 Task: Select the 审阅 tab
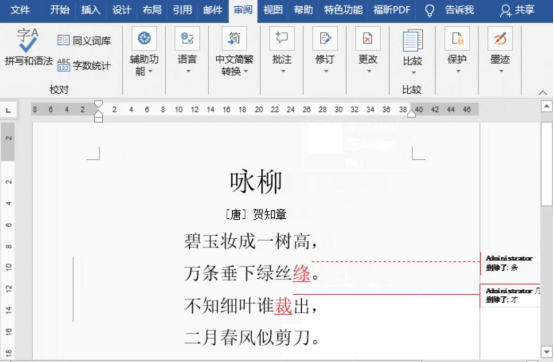coord(243,10)
